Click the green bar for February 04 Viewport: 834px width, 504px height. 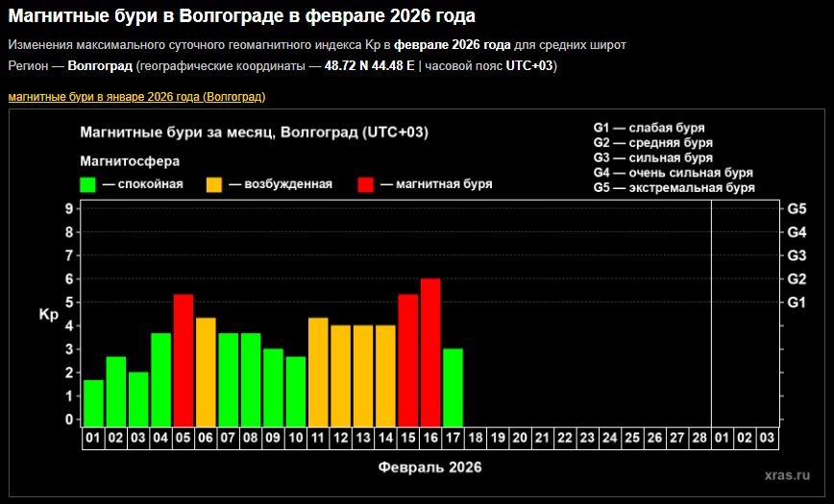point(161,379)
